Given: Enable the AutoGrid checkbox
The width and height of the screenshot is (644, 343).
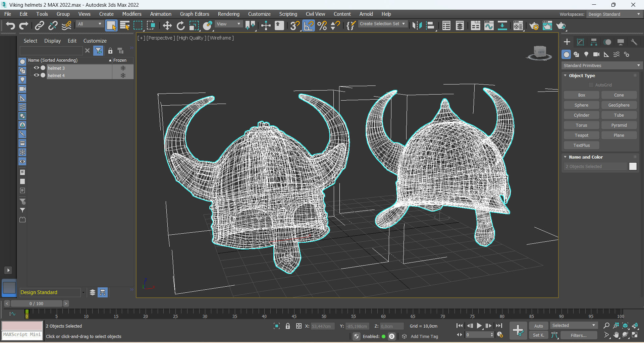Looking at the screenshot, I should [x=591, y=85].
